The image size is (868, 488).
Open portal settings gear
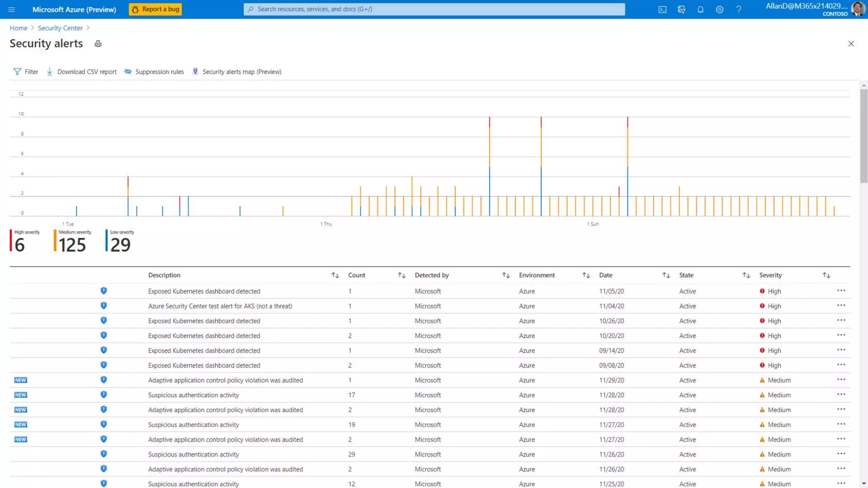(x=719, y=9)
